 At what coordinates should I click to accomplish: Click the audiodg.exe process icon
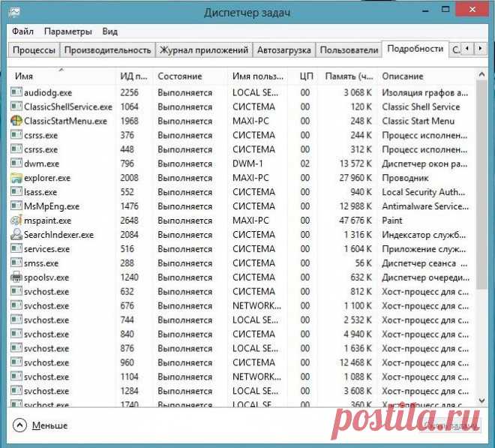16,92
